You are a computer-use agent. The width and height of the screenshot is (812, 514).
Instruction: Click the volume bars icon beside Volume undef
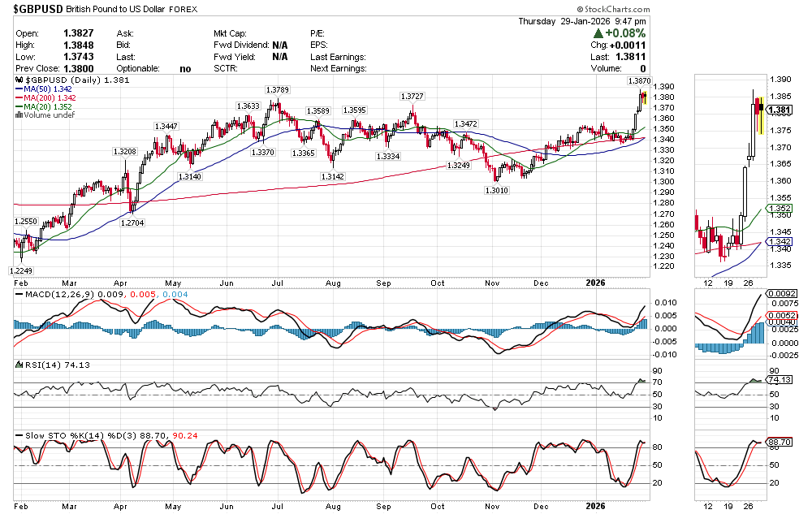pyautogui.click(x=19, y=114)
